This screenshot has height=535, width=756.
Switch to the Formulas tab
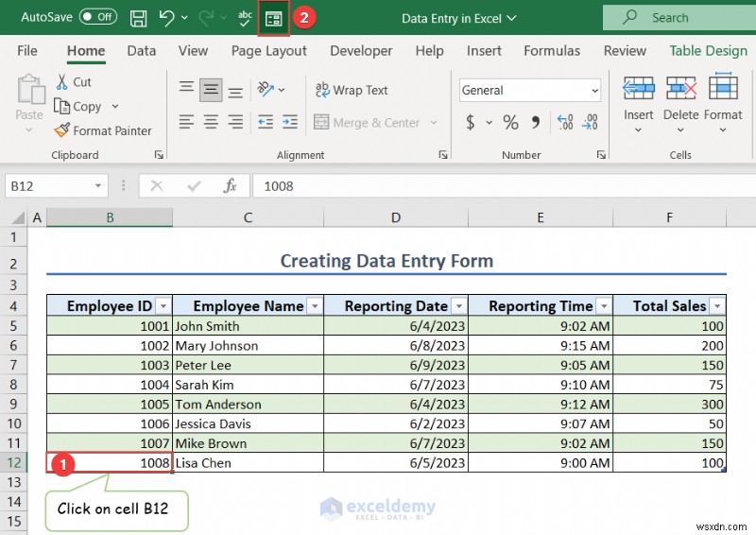click(552, 51)
